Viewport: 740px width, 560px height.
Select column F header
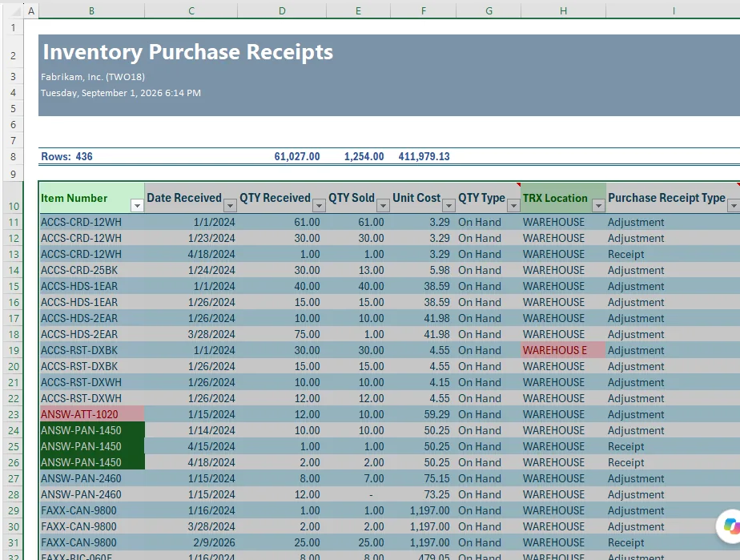(424, 11)
